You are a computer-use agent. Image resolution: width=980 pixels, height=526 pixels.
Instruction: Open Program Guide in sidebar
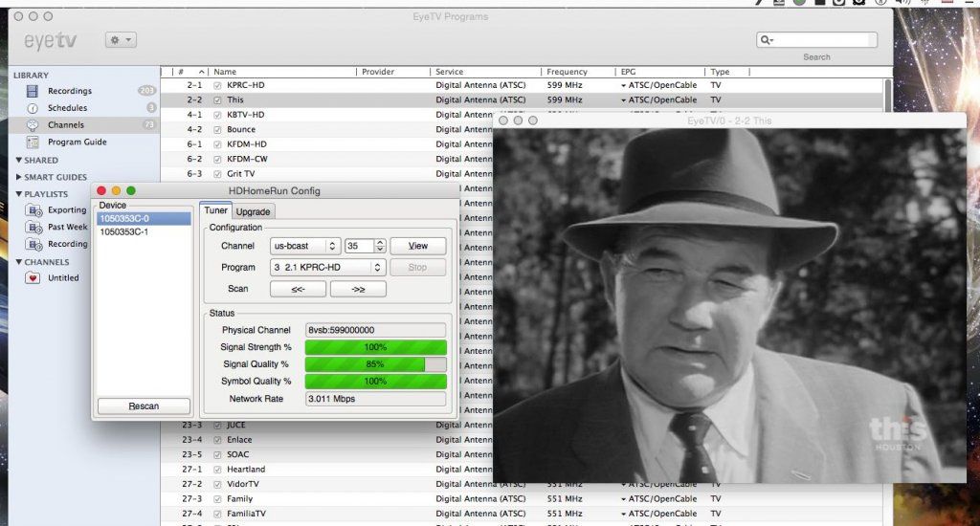pyautogui.click(x=77, y=142)
